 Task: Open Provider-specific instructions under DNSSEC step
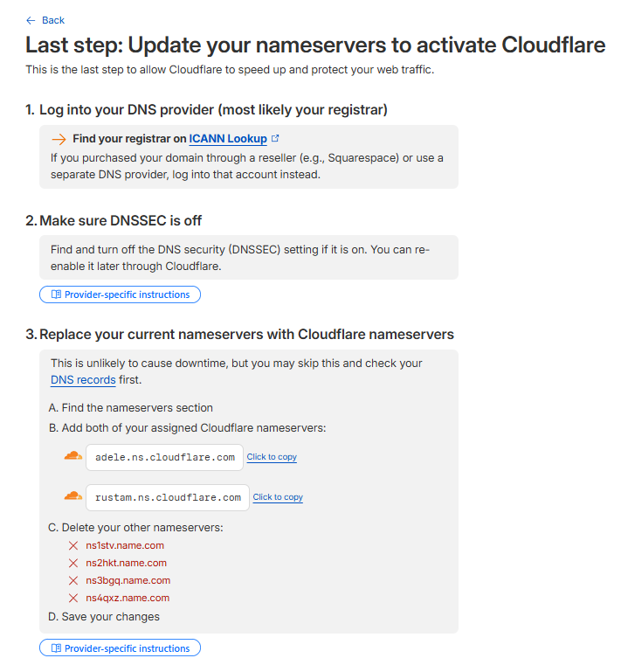127,294
